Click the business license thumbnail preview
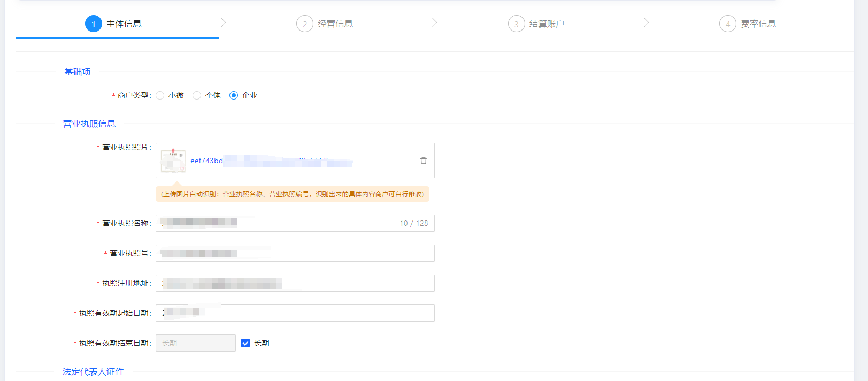 point(173,161)
